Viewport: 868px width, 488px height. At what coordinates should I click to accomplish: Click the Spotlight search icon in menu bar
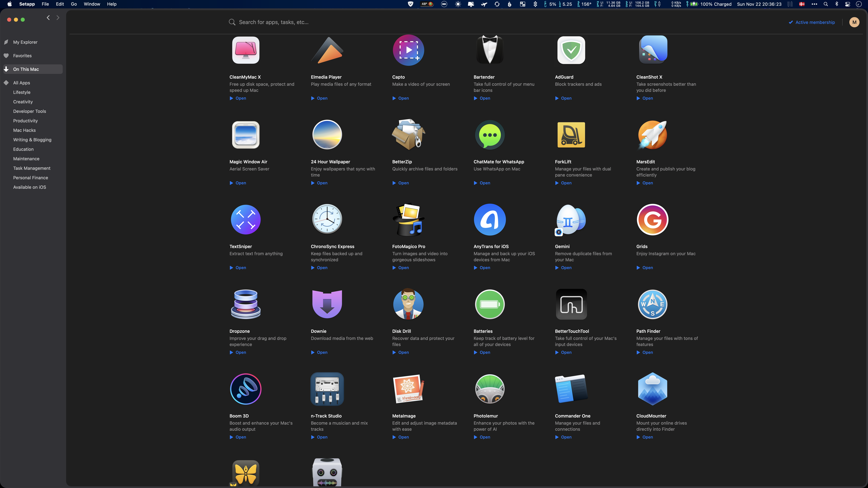click(826, 4)
